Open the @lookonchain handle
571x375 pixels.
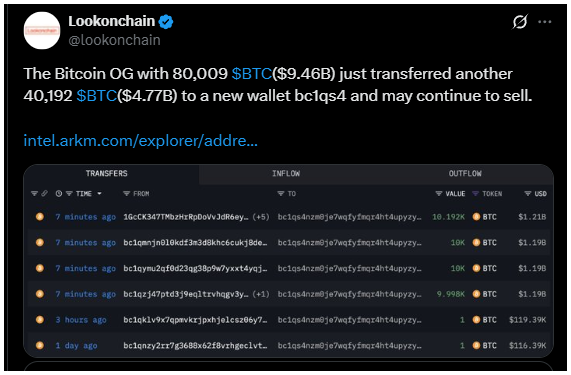click(x=114, y=40)
